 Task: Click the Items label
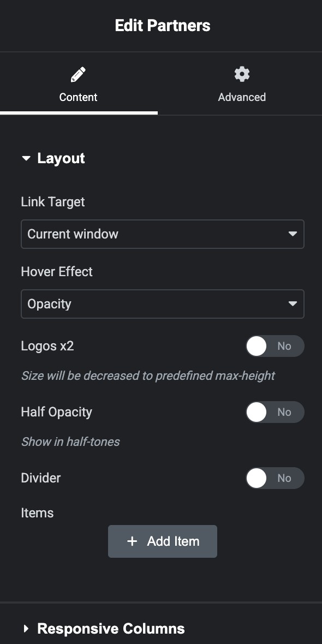point(37,512)
